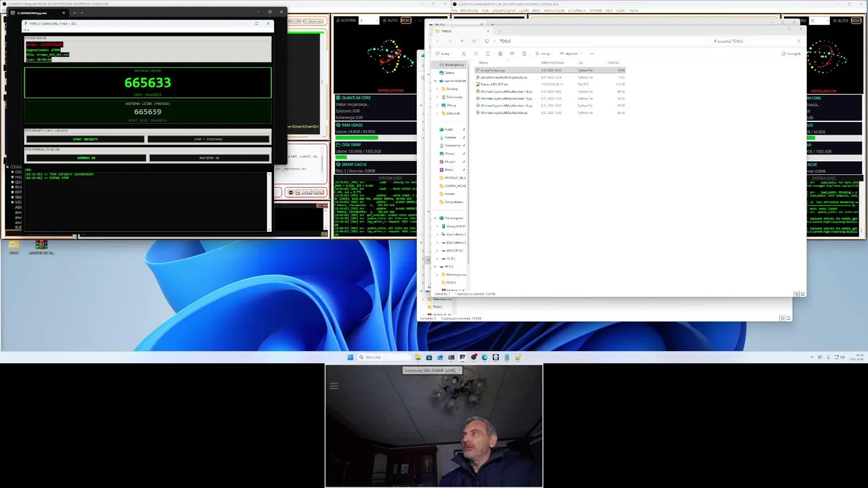Click the QUANTUM CORE panel icon
This screenshot has width=868, height=488.
pos(338,98)
